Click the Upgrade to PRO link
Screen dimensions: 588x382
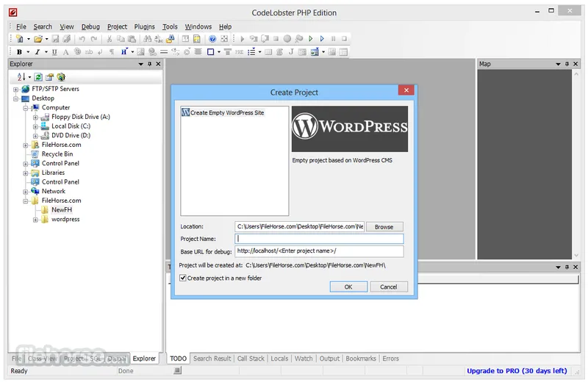coord(517,371)
